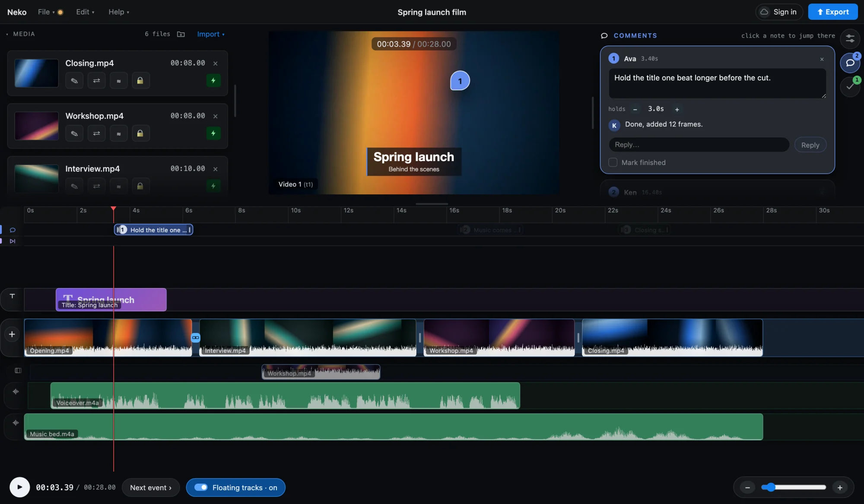Decrease the holds value with minus
The width and height of the screenshot is (864, 504).
coord(635,110)
